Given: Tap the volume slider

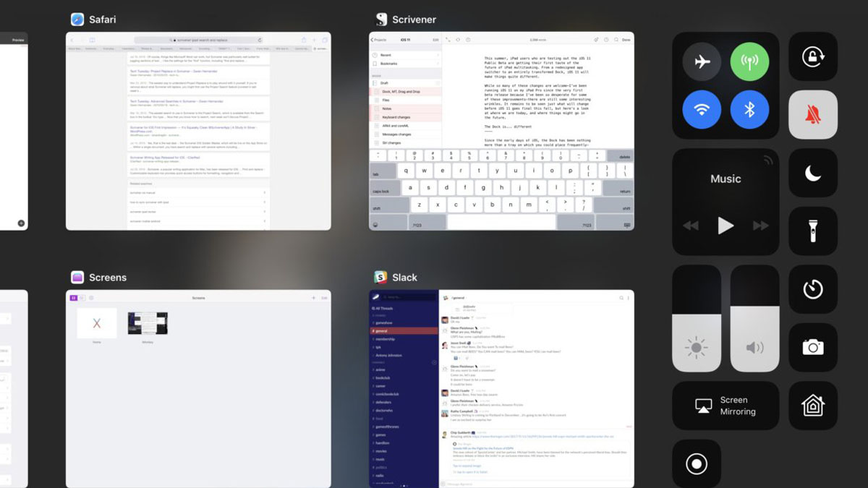Looking at the screenshot, I should [754, 318].
